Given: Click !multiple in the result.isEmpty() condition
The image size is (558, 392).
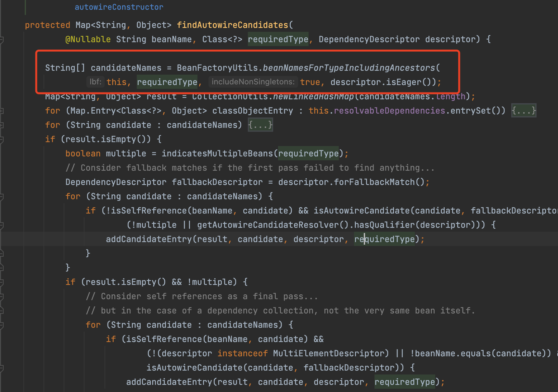Looking at the screenshot, I should (x=212, y=282).
